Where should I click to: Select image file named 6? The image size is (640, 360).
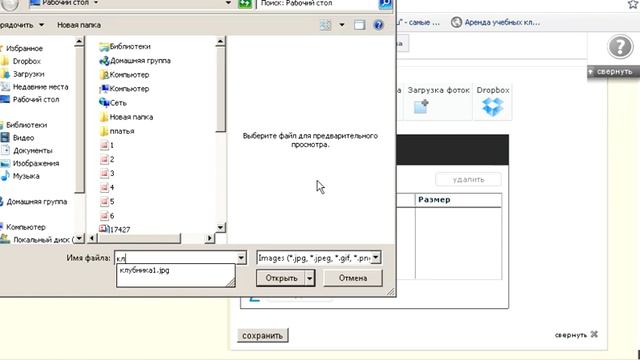(107, 216)
